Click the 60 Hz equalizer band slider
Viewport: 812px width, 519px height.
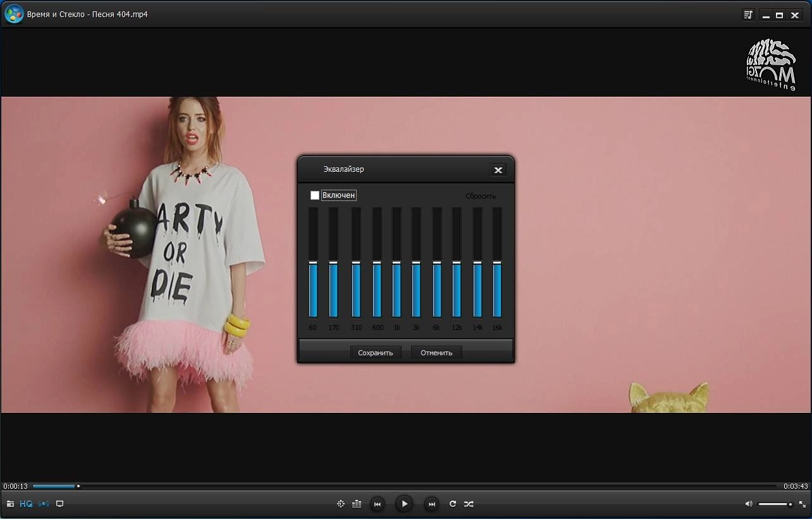[x=313, y=262]
